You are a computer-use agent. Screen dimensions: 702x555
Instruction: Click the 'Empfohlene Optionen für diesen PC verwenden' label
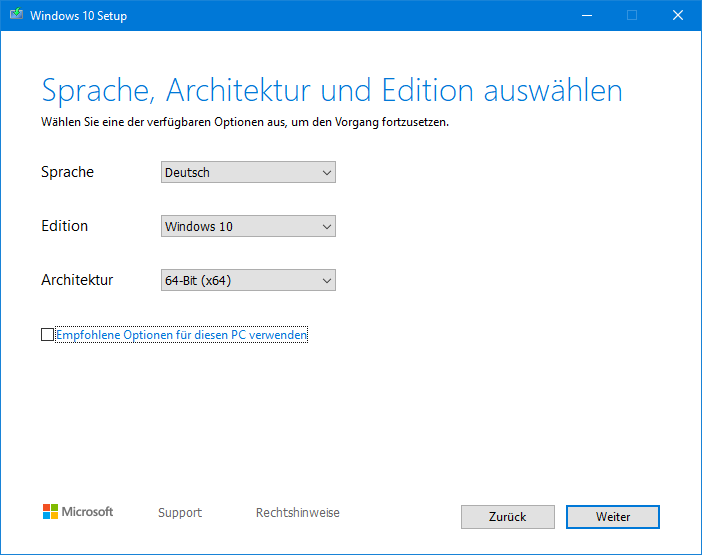181,335
